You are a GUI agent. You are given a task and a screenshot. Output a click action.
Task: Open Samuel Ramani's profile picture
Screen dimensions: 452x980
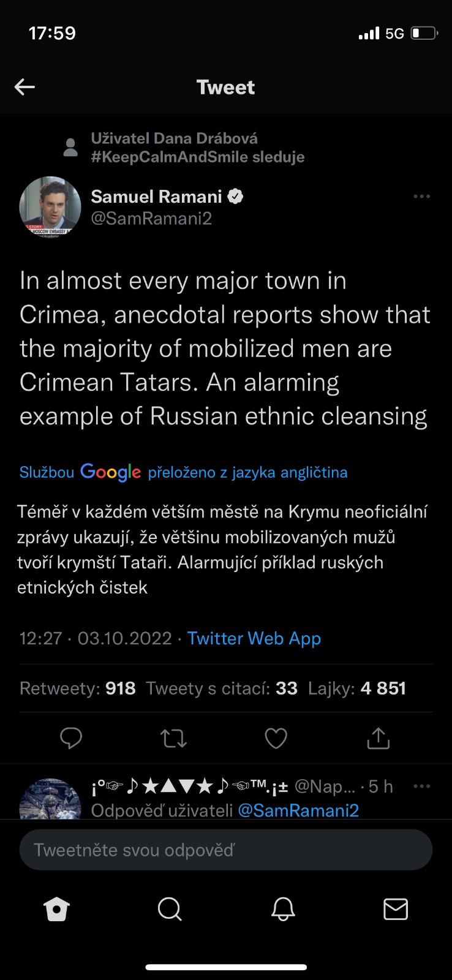click(50, 207)
